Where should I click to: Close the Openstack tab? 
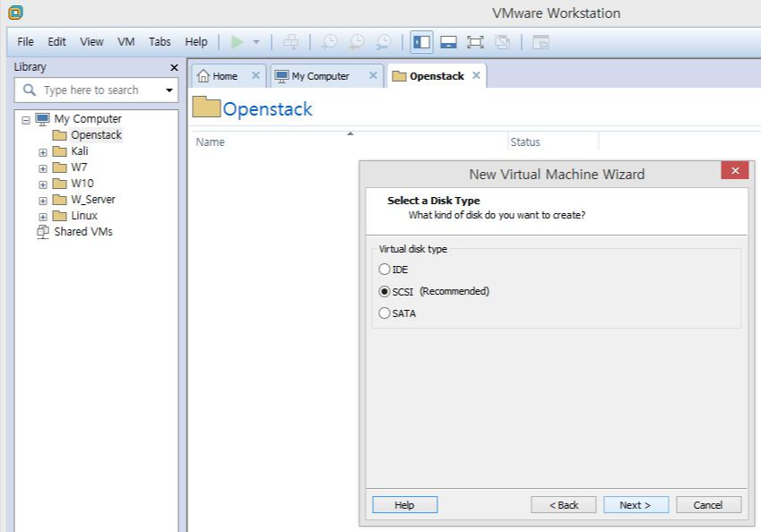(x=476, y=75)
